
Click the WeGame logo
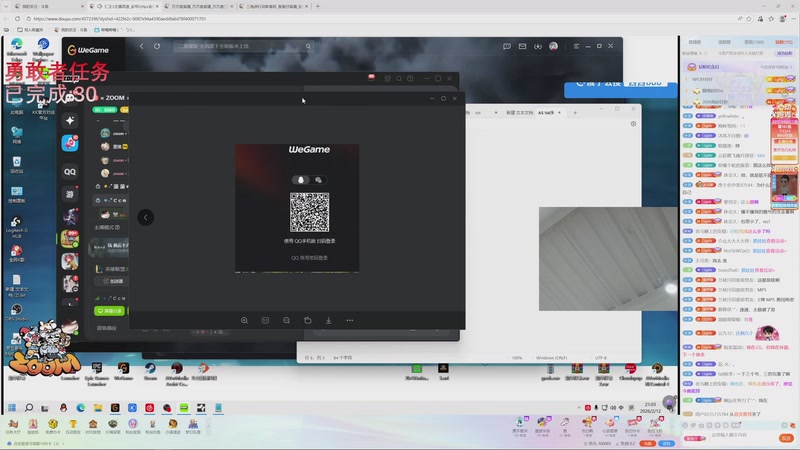(x=88, y=50)
